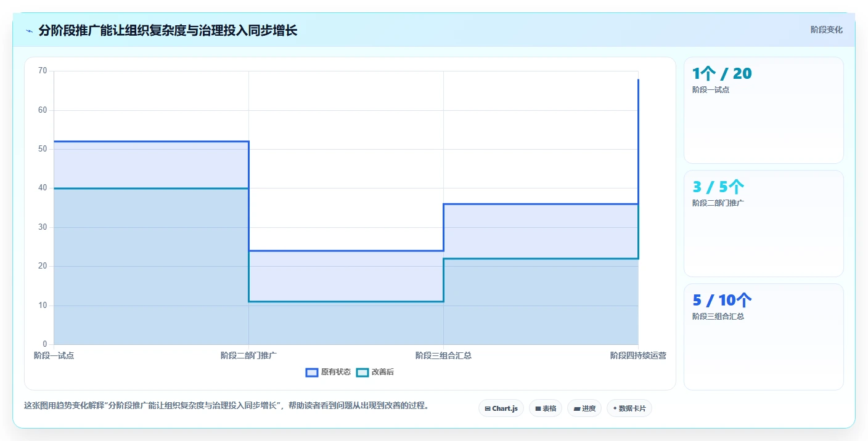Select the Chart.js tag pill
Viewport: 868px width, 441px height.
click(501, 408)
